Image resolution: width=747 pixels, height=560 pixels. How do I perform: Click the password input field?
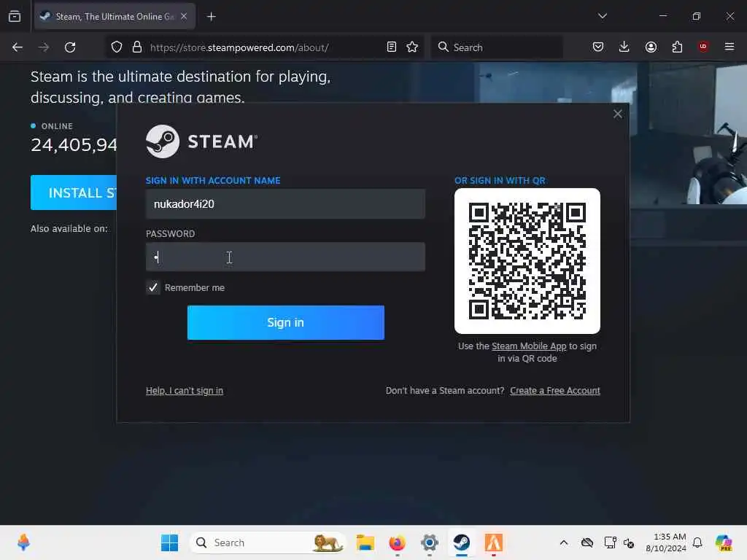[x=285, y=257]
